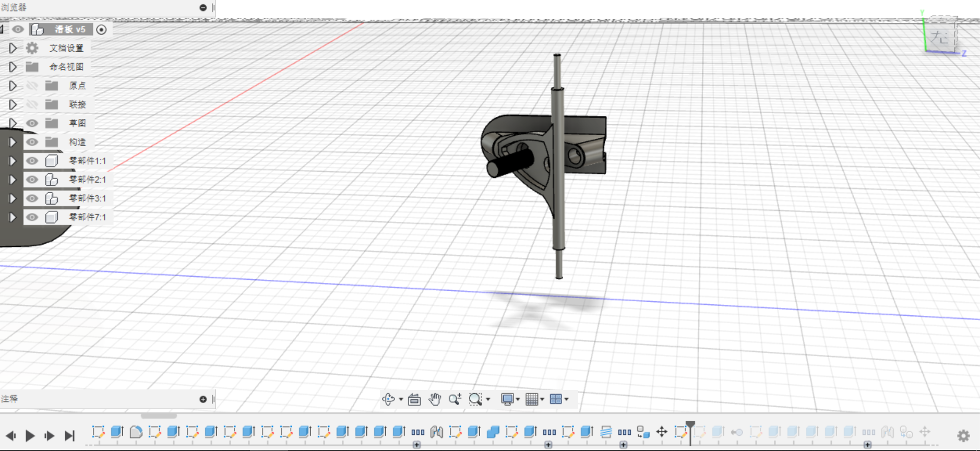This screenshot has width=980, height=451.
Task: Expand the 注释 comments panel
Action: pos(203,399)
